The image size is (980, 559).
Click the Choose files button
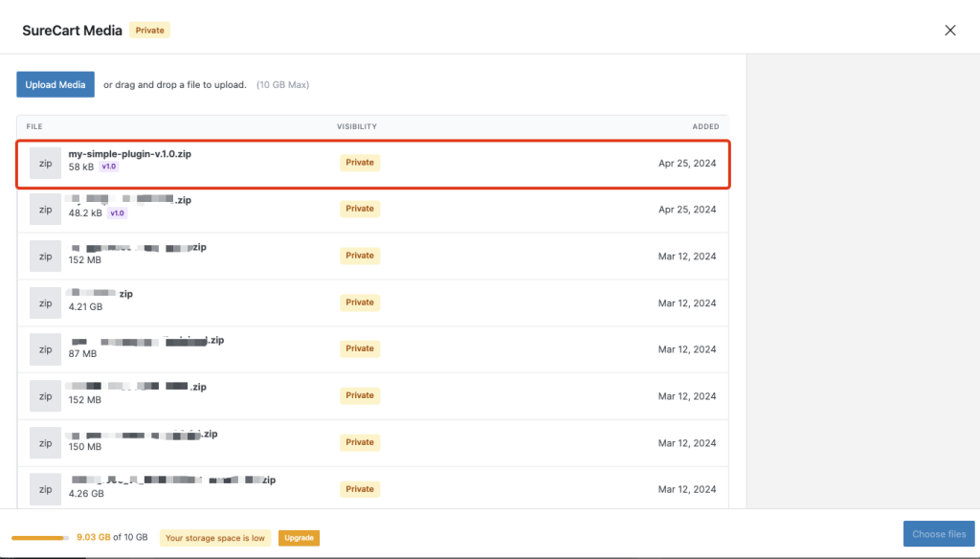point(938,534)
